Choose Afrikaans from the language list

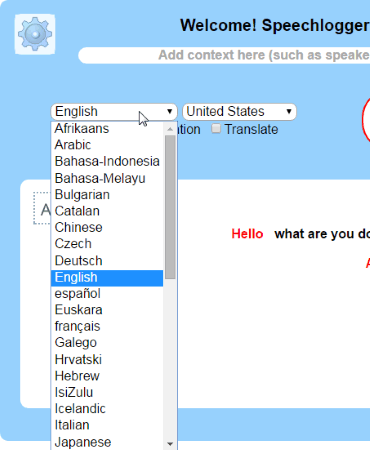(x=107, y=129)
